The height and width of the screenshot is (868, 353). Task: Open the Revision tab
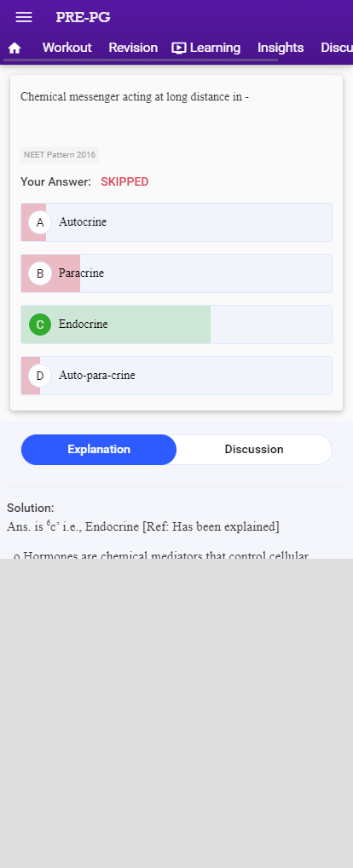point(133,48)
